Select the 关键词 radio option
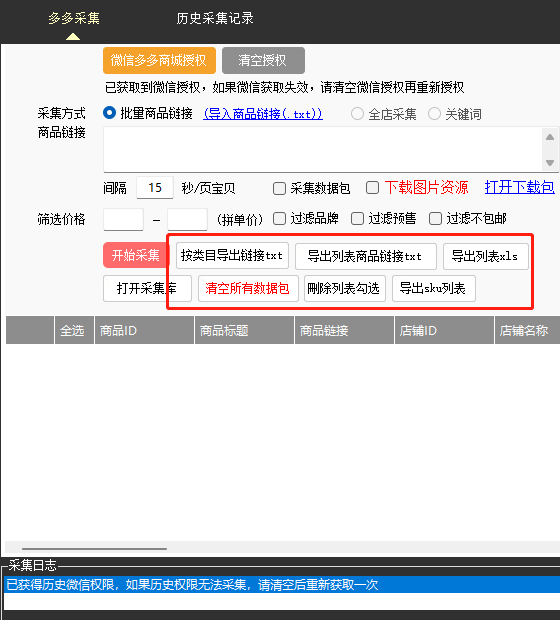560x620 pixels. [x=434, y=114]
